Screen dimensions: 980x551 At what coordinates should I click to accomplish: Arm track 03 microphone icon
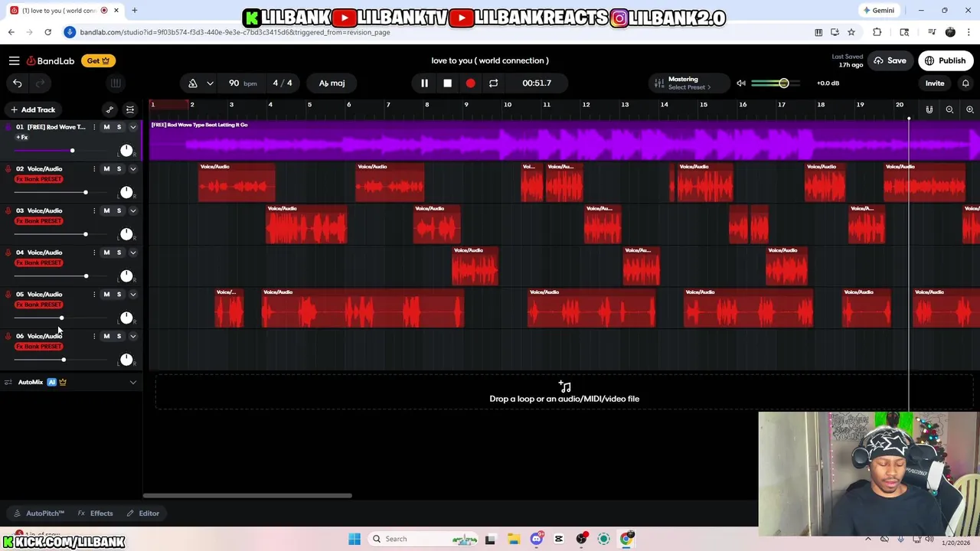point(8,210)
